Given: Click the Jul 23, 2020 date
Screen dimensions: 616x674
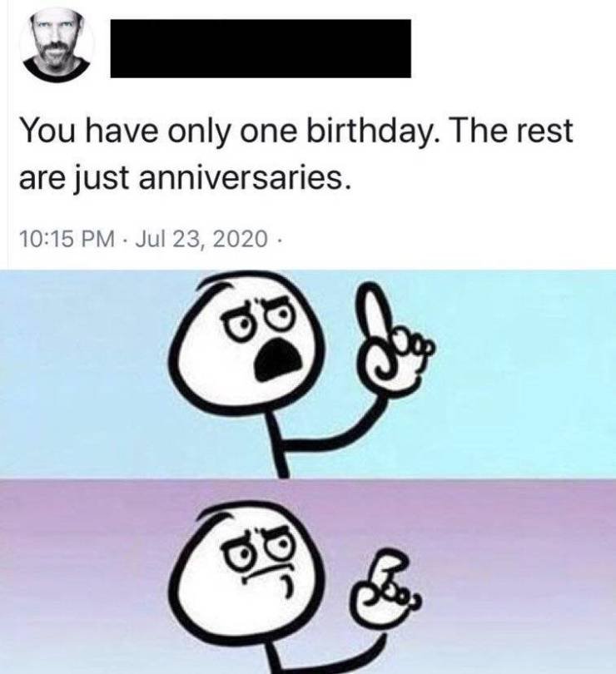Looking at the screenshot, I should click(x=201, y=239).
